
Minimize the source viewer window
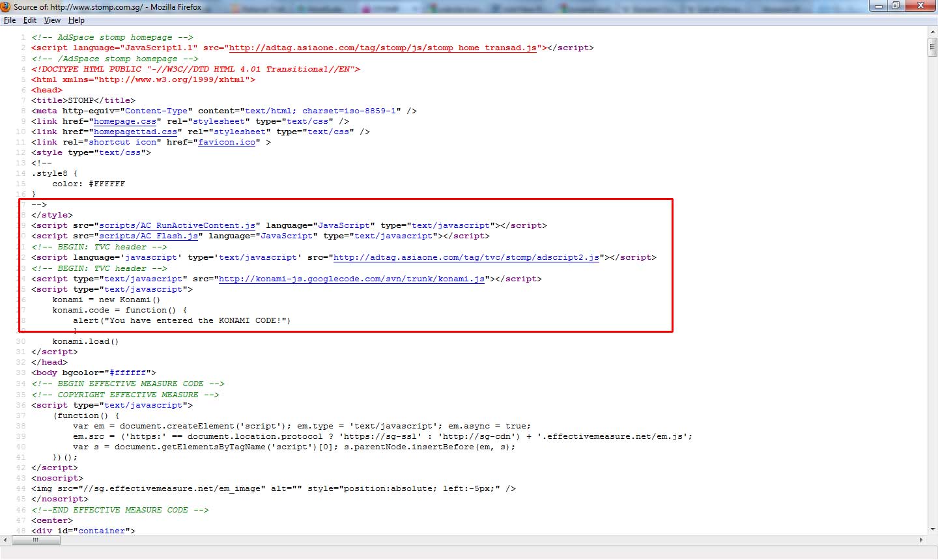tap(879, 6)
